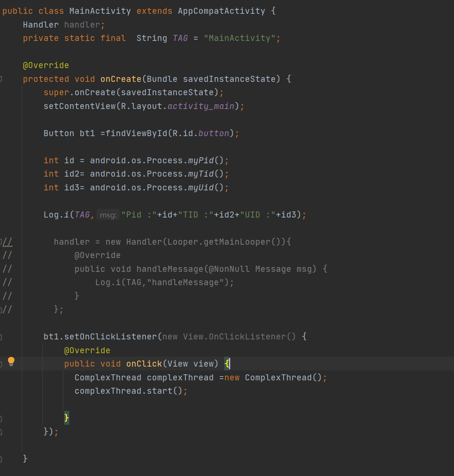This screenshot has height=476, width=454.
Task: Click 'id3' at the end of the Log.i line
Action: coord(288,215)
